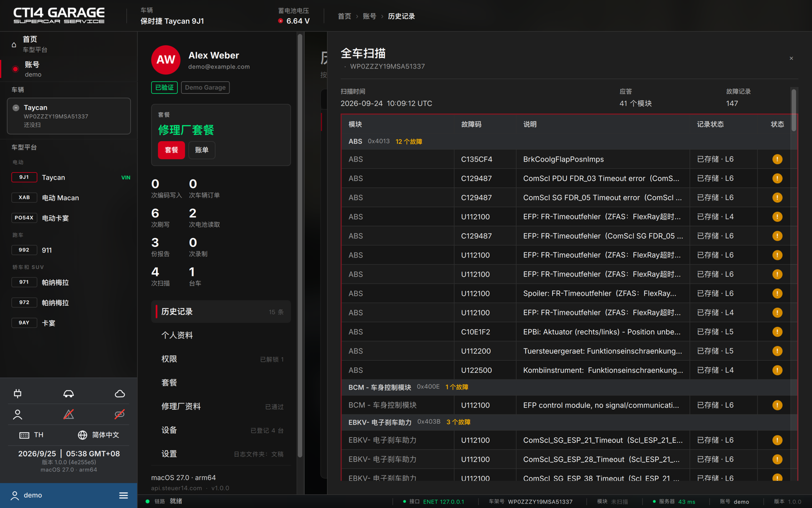Select 账号 in the left sidebar
812x508 pixels.
(69, 69)
